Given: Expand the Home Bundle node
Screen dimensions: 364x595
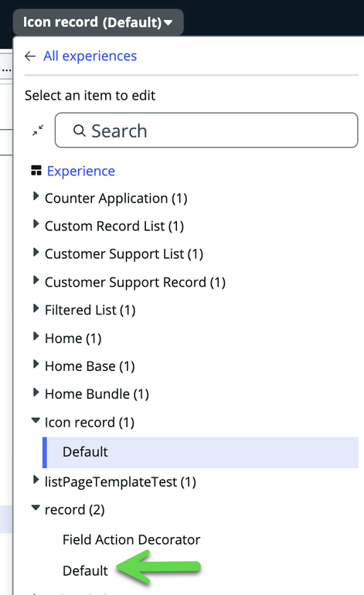Looking at the screenshot, I should (36, 392).
